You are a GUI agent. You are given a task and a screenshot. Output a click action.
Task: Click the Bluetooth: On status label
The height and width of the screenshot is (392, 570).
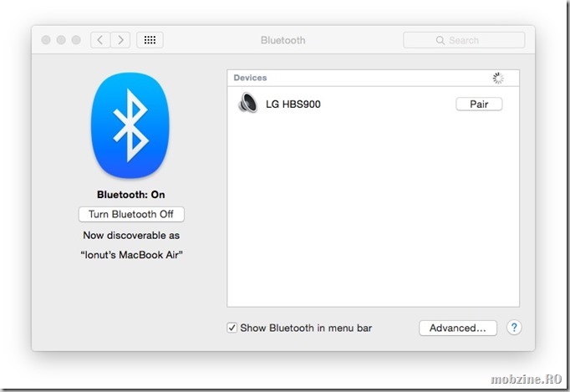pos(130,195)
